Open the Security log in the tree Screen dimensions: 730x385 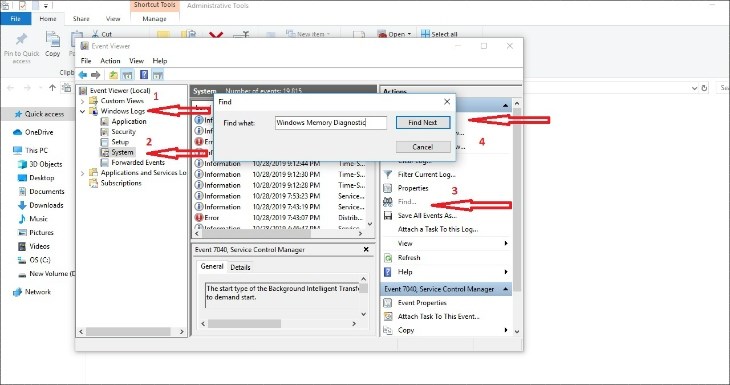pos(123,131)
